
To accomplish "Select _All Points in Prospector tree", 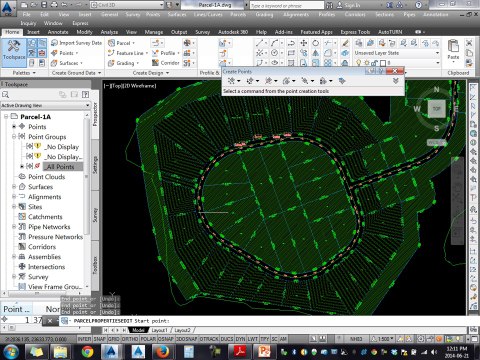I will click(x=60, y=167).
